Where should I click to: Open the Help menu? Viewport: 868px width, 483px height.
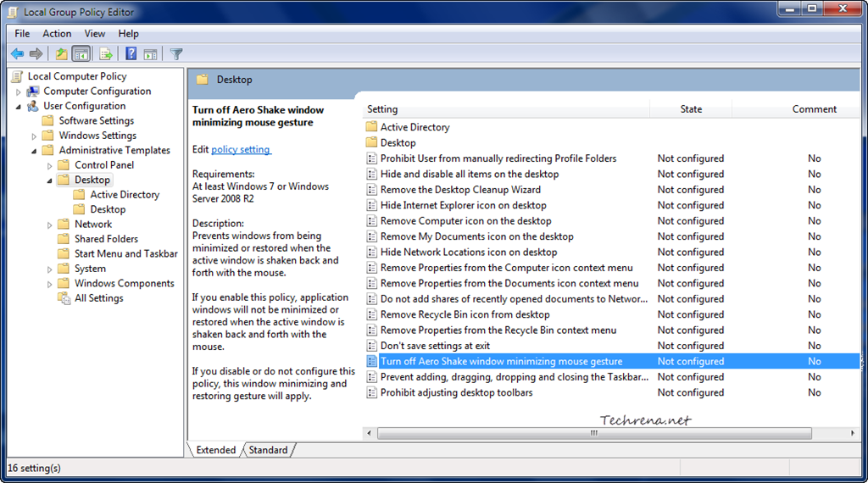(x=129, y=34)
